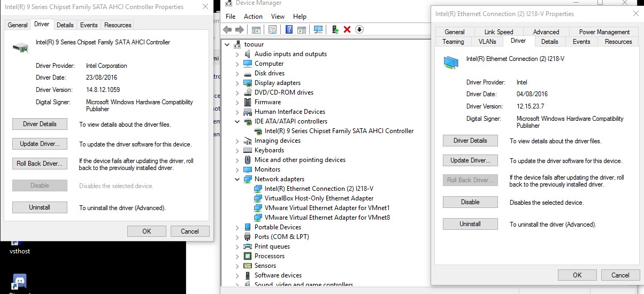Select the Monitors icon in the tree
Screen dimensions: 644x294
tap(248, 169)
